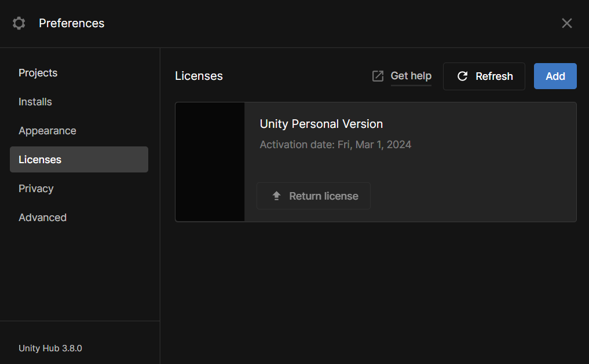Click the Activation date text
This screenshot has width=589, height=364.
pyautogui.click(x=335, y=145)
